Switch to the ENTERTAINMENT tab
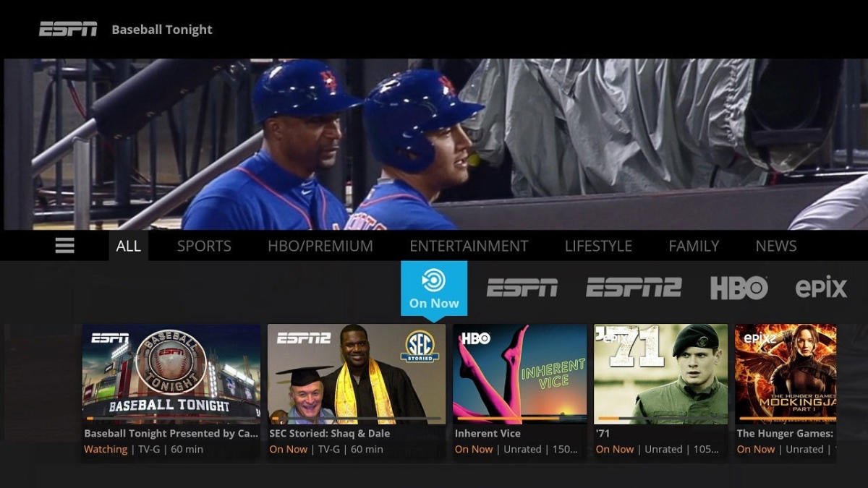868x488 pixels. click(469, 246)
